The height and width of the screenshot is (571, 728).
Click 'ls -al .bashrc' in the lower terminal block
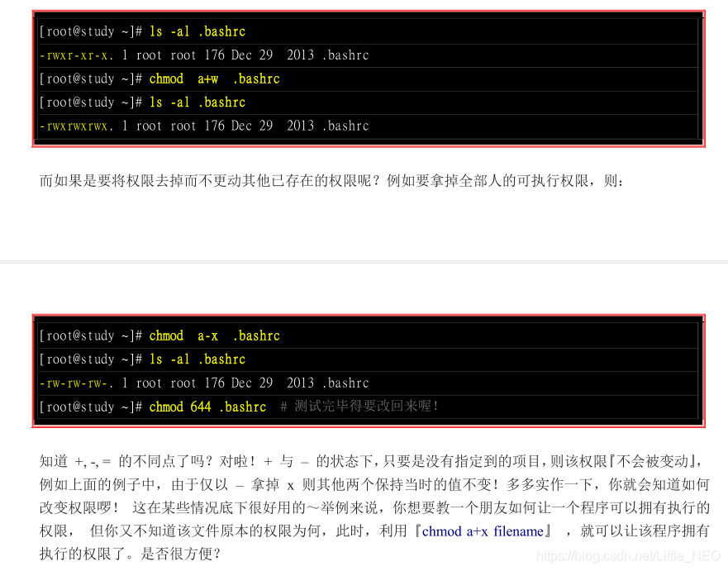click(197, 359)
